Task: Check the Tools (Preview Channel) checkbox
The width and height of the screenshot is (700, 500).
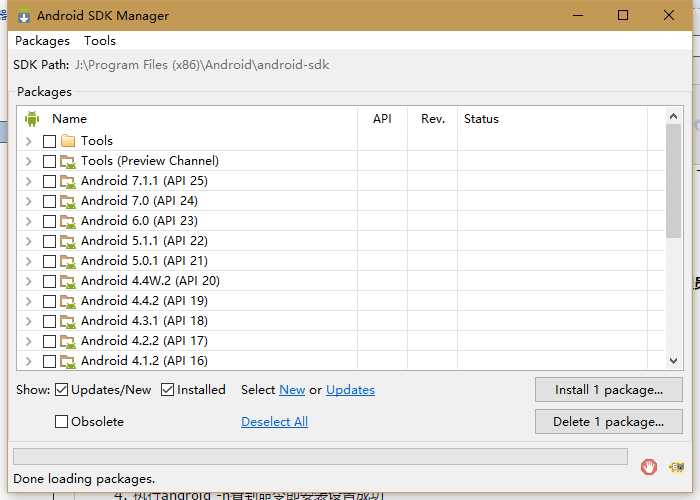Action: pos(49,161)
